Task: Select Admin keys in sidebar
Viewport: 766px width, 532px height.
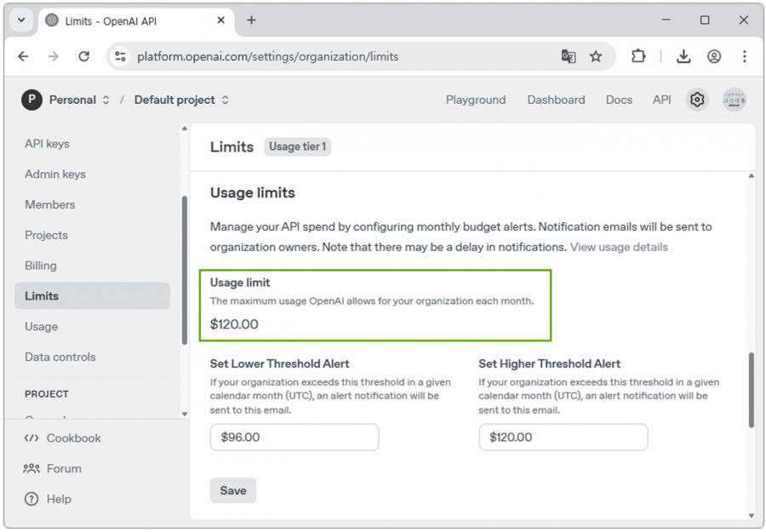Action: click(x=55, y=174)
